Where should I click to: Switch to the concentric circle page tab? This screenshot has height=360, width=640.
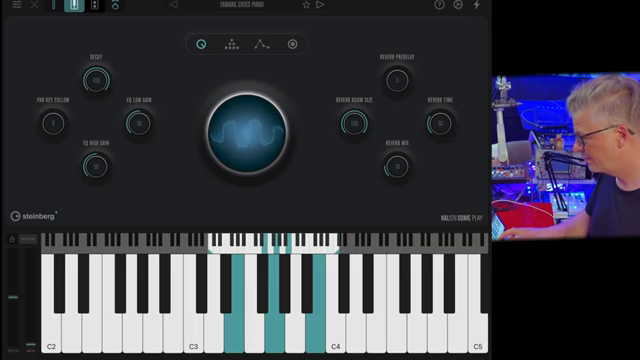click(292, 44)
